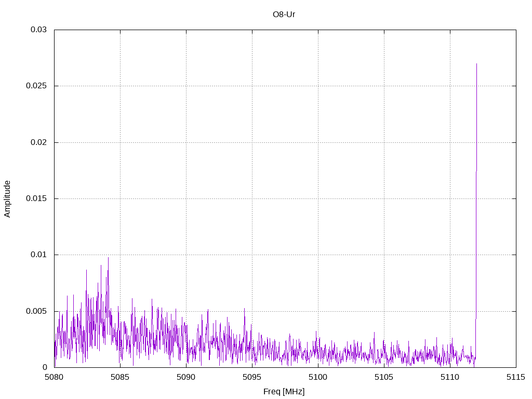Image resolution: width=532 pixels, height=399 pixels.
Task: Click the Freq [MHz] axis label
Action: 284,392
